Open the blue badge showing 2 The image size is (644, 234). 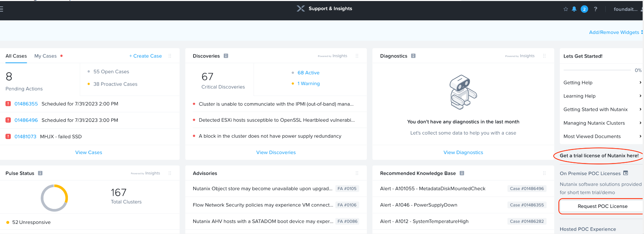coord(584,9)
